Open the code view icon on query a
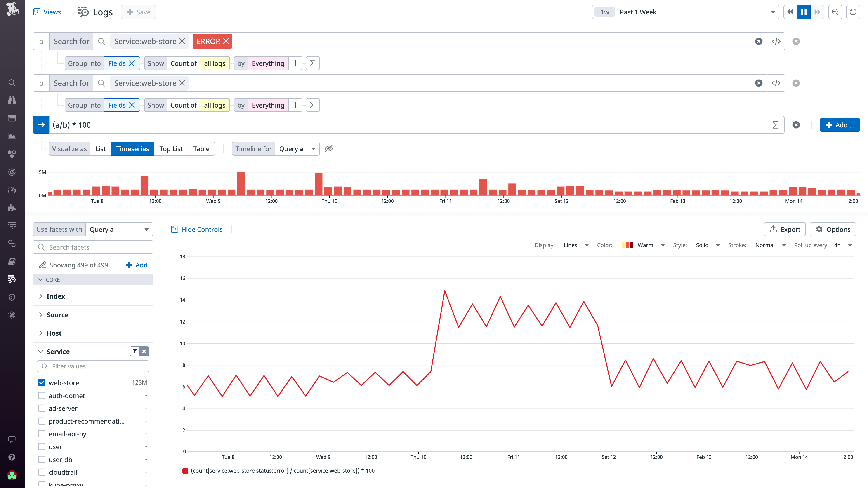 coord(776,41)
